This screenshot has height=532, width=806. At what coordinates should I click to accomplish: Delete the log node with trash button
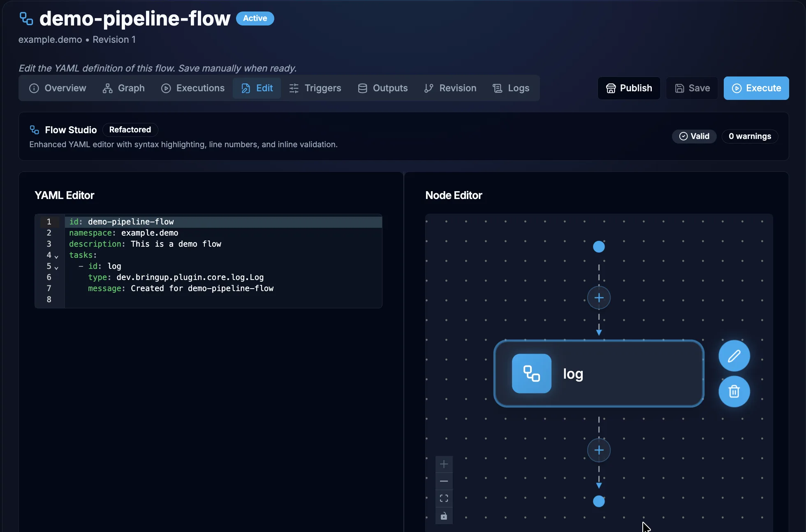(x=734, y=391)
